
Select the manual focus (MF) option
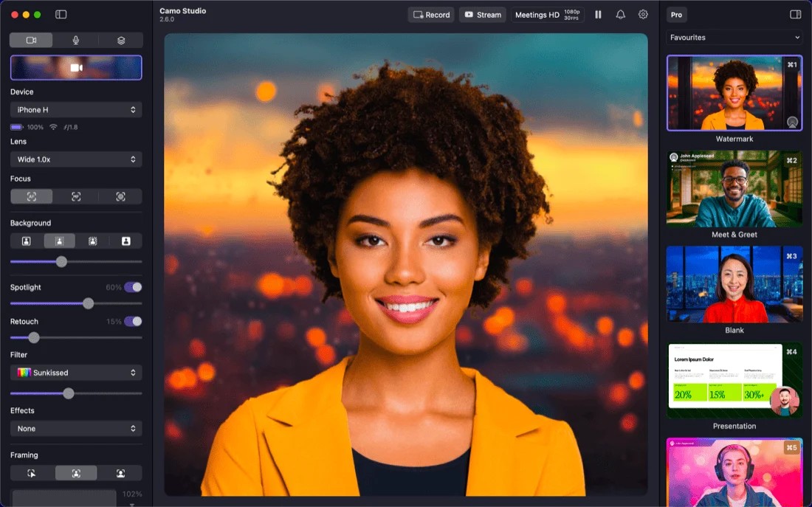[76, 196]
